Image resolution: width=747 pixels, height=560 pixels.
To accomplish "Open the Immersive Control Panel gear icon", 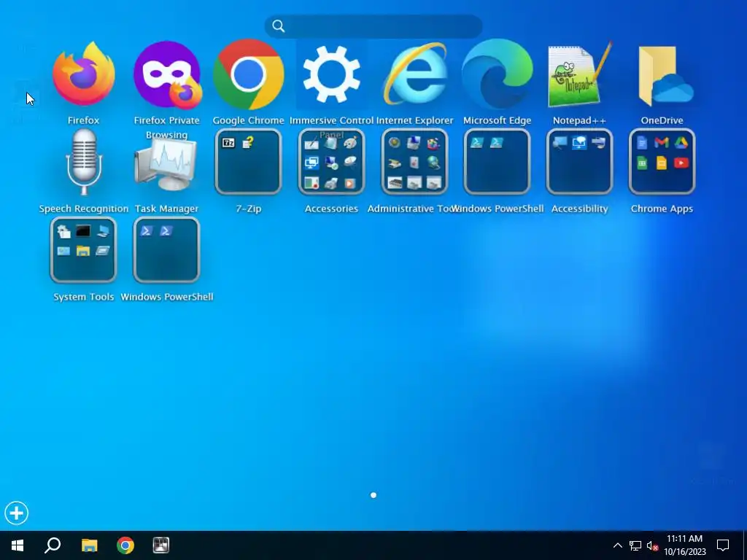I will click(x=331, y=74).
